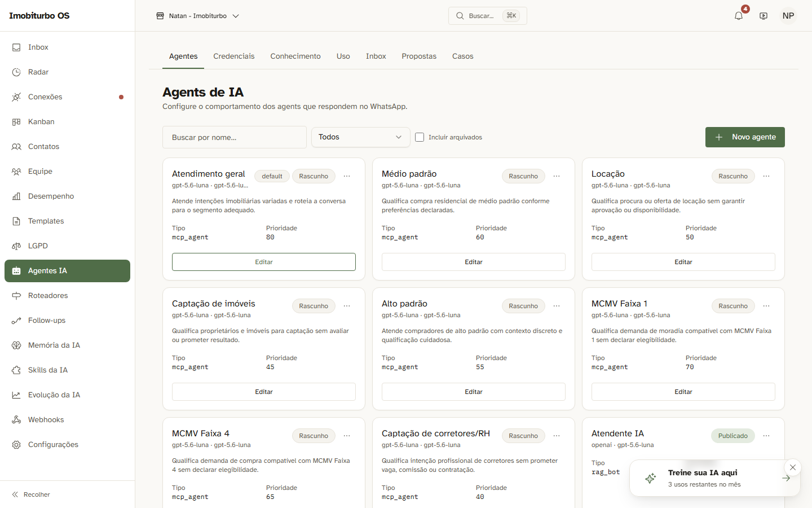Image resolution: width=812 pixels, height=508 pixels.
Task: Edit the Atendimento geral agent
Action: coord(264,262)
